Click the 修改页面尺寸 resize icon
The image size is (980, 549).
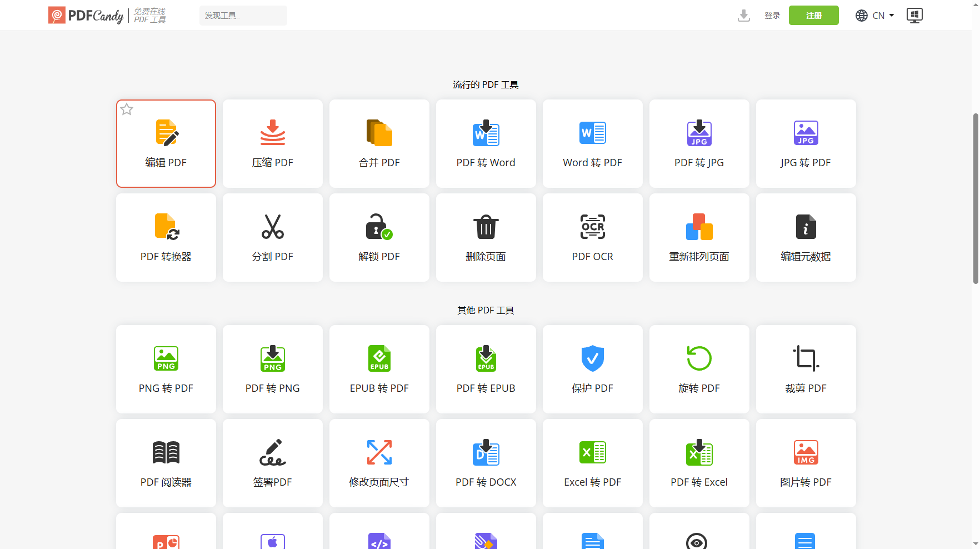[379, 453]
